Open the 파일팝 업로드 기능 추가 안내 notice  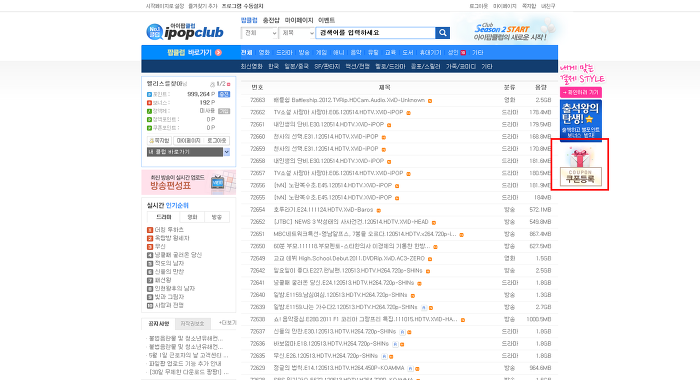185,363
